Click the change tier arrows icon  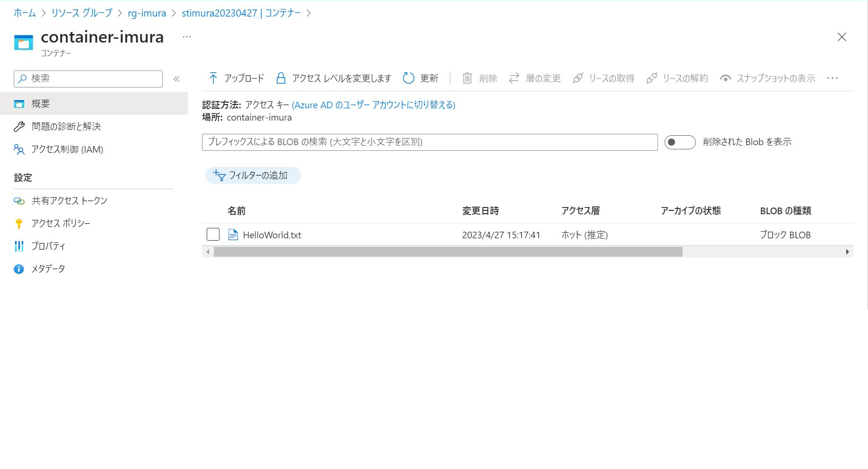click(x=514, y=78)
